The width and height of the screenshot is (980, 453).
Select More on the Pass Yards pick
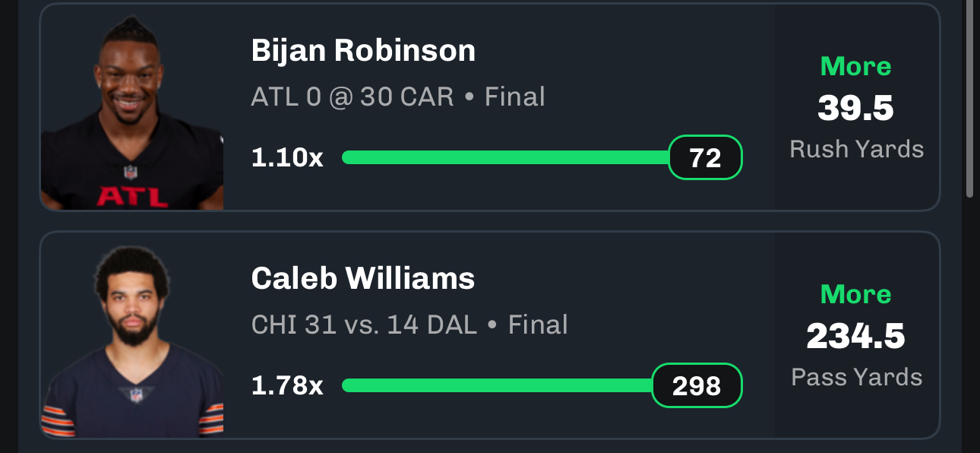[856, 294]
